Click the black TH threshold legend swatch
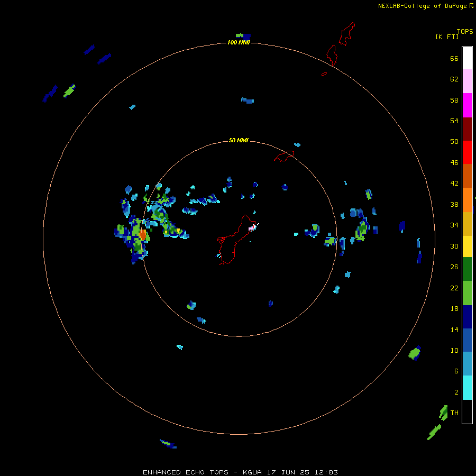Image resolution: width=476 pixels, height=476 pixels. tap(467, 411)
